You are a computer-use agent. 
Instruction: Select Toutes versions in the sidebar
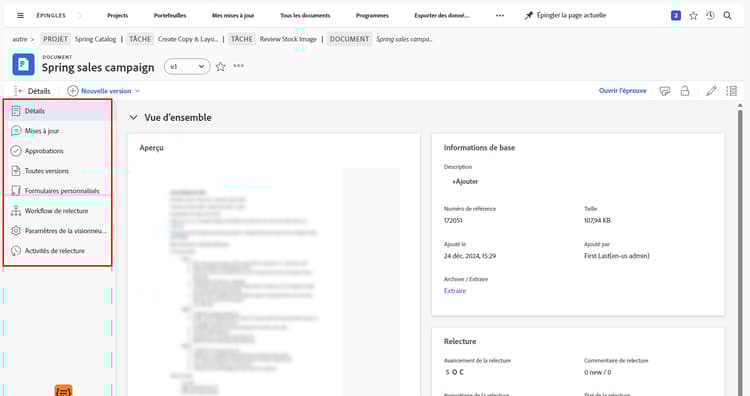tap(57, 171)
